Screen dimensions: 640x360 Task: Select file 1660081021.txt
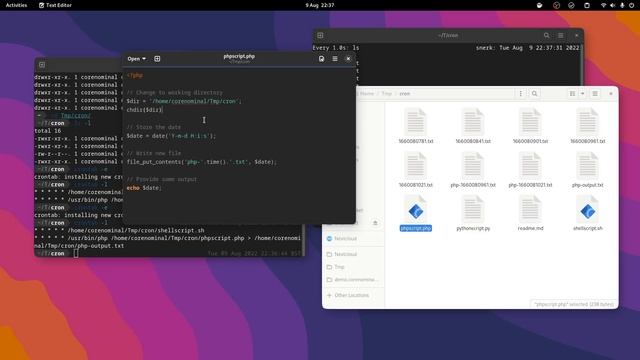tap(416, 169)
